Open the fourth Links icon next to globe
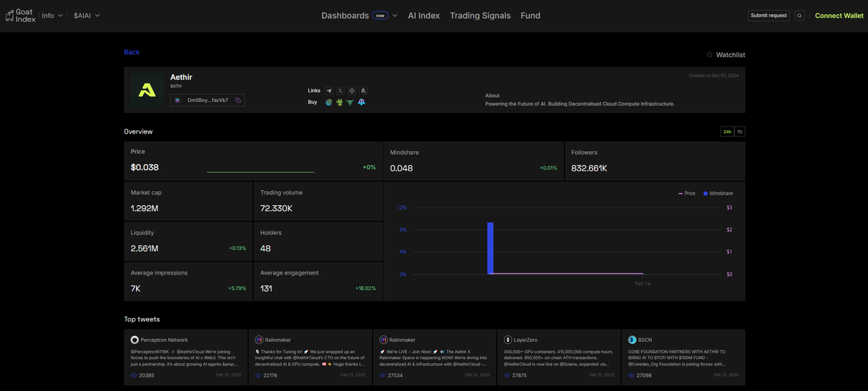The height and width of the screenshot is (391, 868). [x=363, y=90]
